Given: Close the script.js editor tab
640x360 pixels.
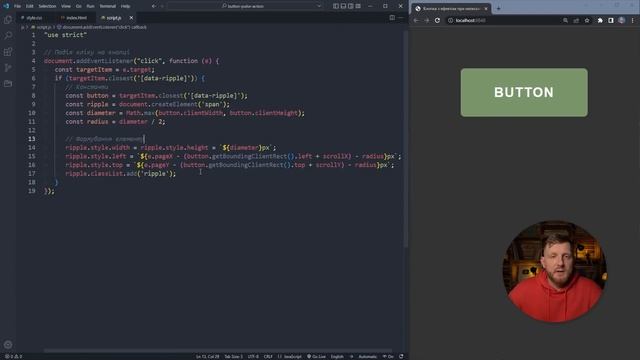Looking at the screenshot, I should pyautogui.click(x=131, y=18).
